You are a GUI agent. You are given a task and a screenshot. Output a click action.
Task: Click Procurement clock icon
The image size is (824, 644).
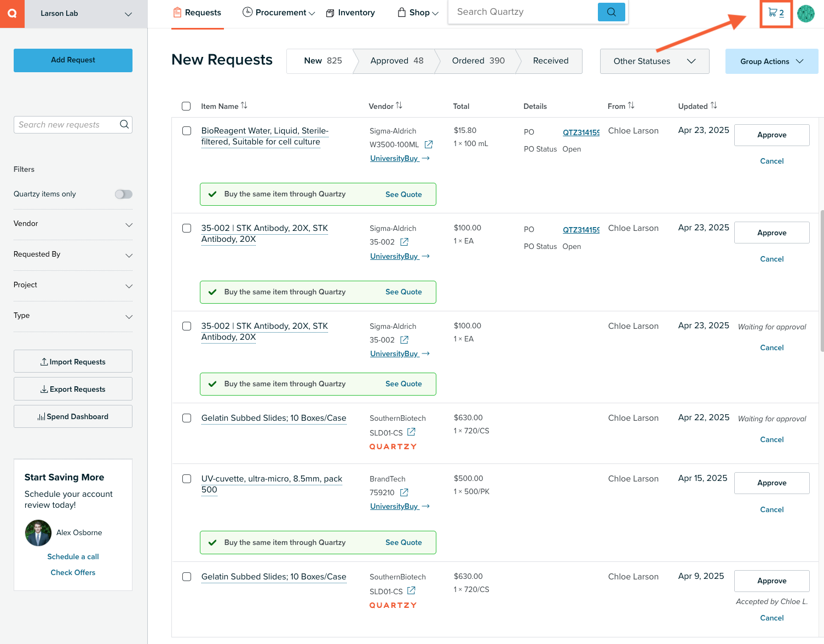[247, 12]
